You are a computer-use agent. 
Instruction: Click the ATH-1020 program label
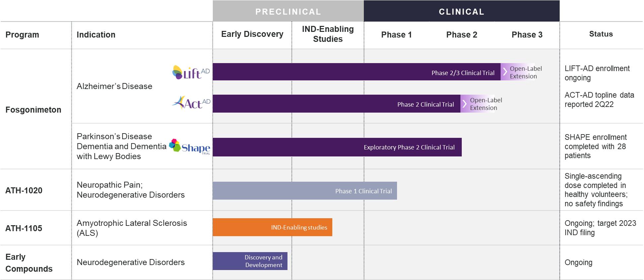coord(24,191)
